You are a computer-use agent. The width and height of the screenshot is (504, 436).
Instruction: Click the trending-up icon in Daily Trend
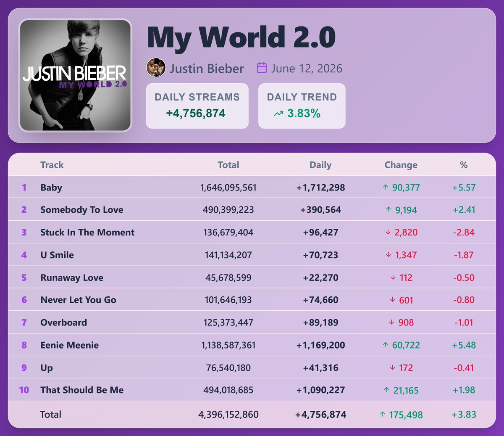pyautogui.click(x=278, y=114)
